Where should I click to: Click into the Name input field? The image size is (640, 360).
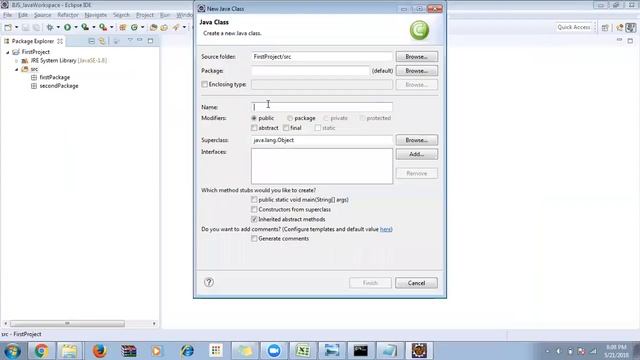coord(322,107)
